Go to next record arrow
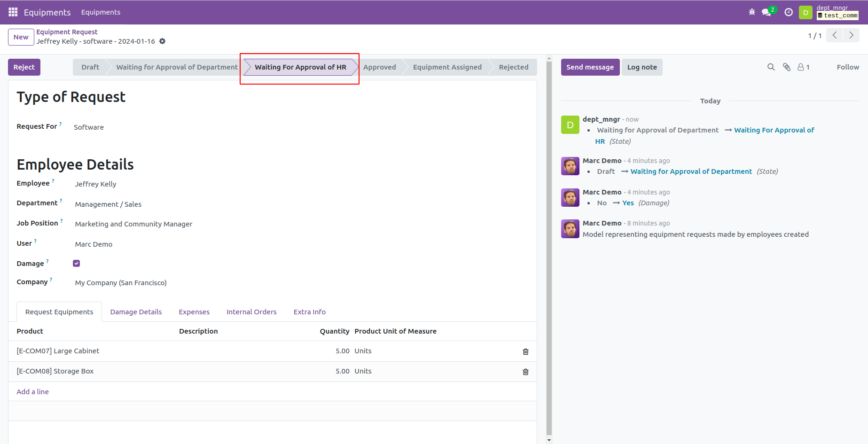 851,35
